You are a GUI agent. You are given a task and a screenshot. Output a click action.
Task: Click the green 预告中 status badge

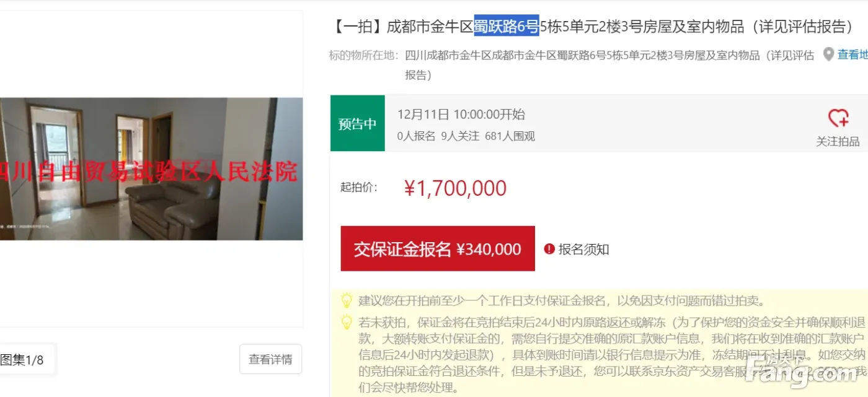click(358, 123)
